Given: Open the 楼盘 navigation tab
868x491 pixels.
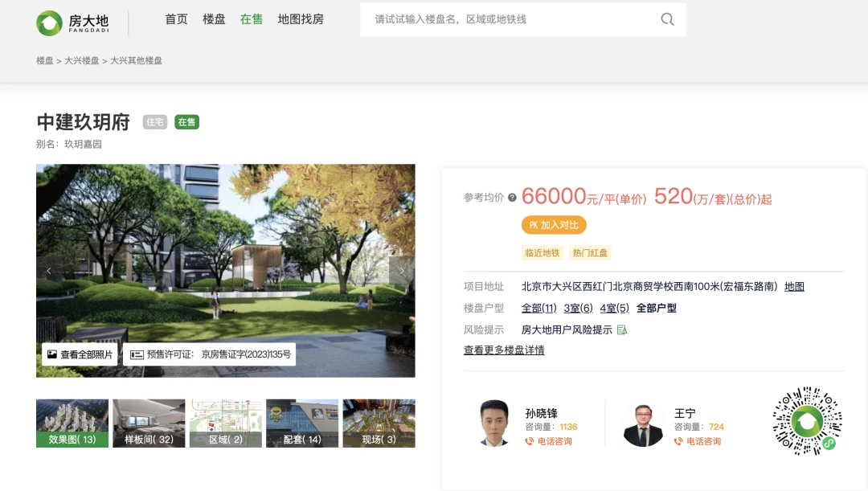Looking at the screenshot, I should [214, 19].
